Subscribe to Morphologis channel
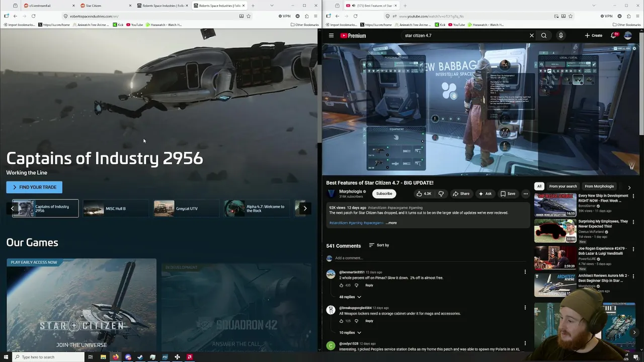Image resolution: width=644 pixels, height=362 pixels. pos(384,194)
